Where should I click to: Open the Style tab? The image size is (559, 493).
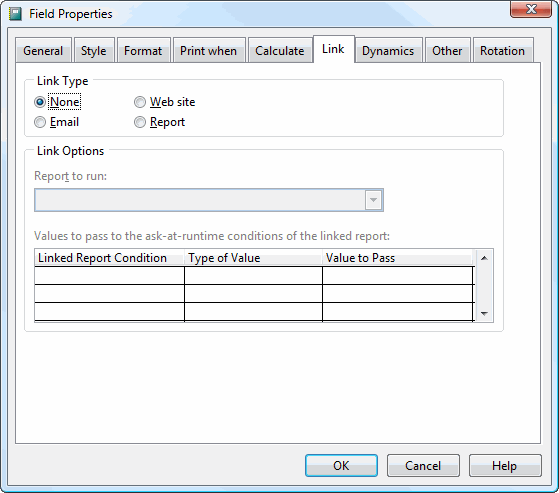(x=94, y=51)
